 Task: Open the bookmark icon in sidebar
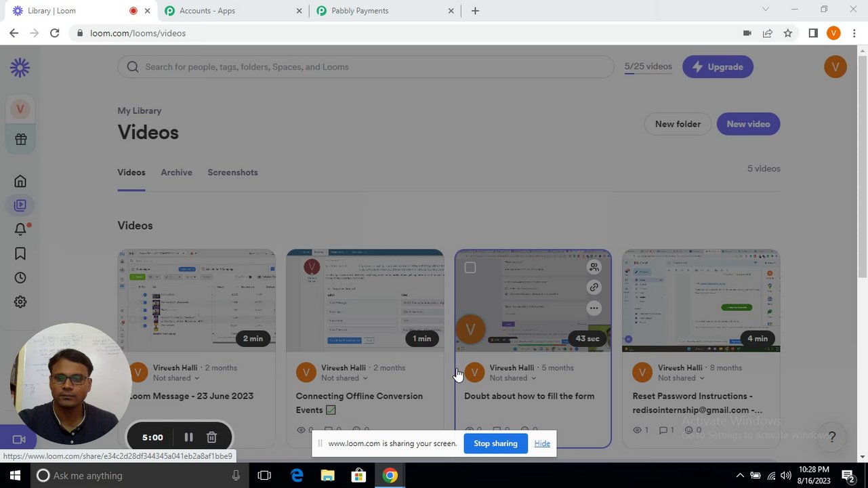coord(20,253)
